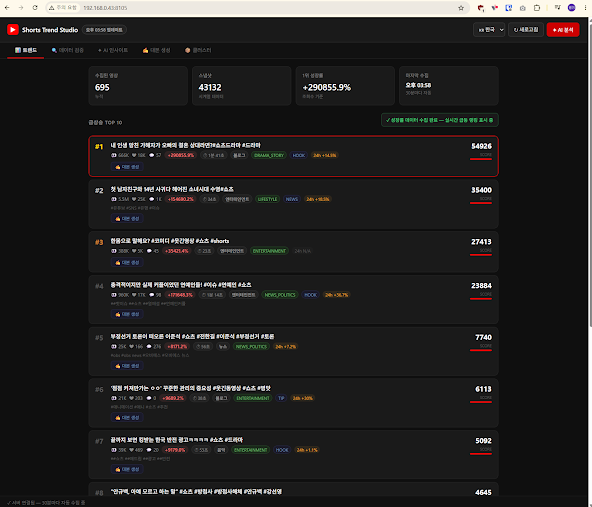
Task: Click the red AI 분석 button
Action: pos(563,30)
